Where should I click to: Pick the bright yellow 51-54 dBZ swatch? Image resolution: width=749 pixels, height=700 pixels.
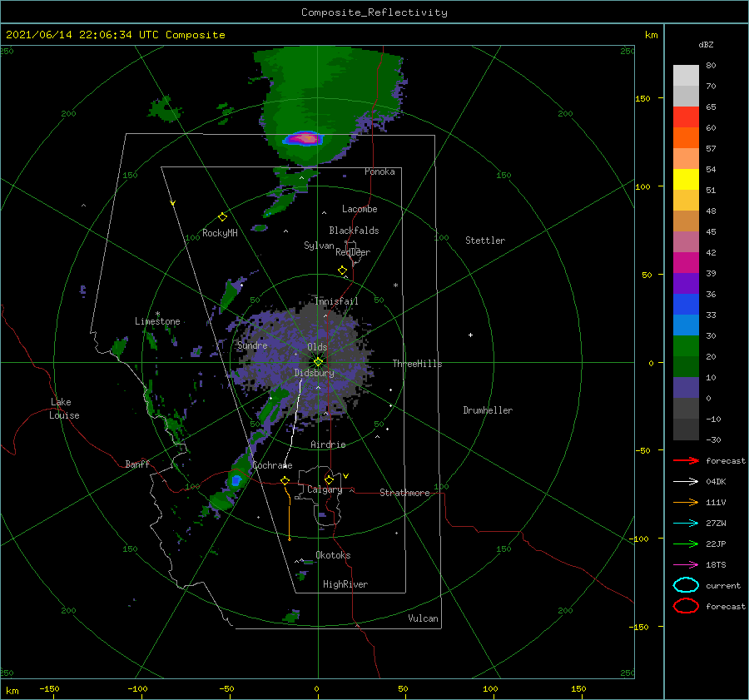pyautogui.click(x=686, y=179)
